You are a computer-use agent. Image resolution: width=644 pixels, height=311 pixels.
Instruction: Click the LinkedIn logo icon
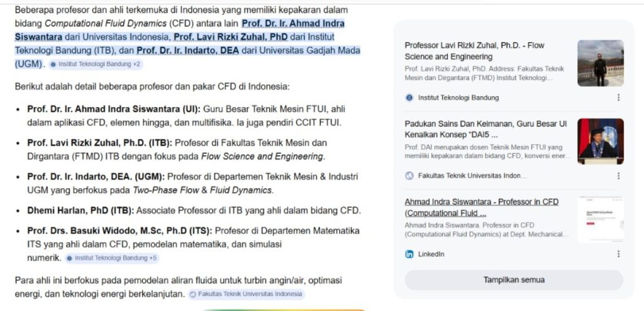click(x=409, y=254)
